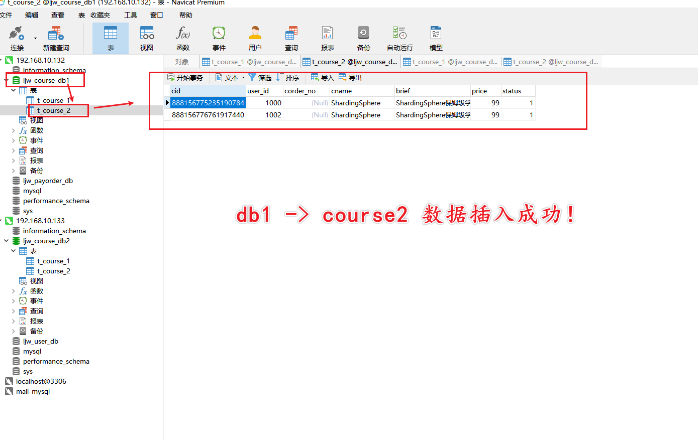
Task: Click the user_id column header
Action: pos(264,91)
